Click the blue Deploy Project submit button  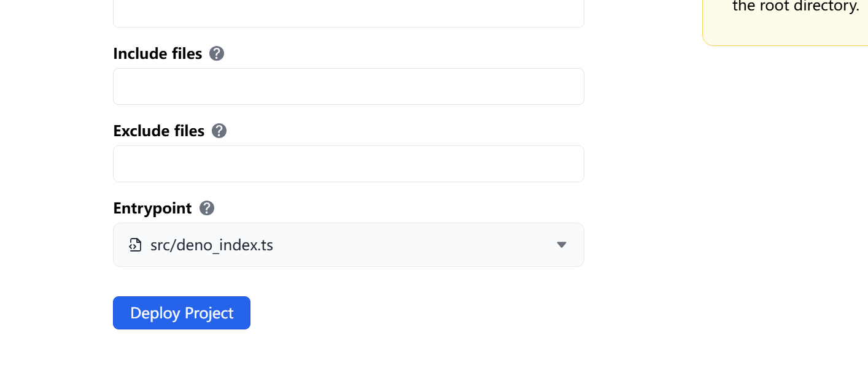click(182, 313)
